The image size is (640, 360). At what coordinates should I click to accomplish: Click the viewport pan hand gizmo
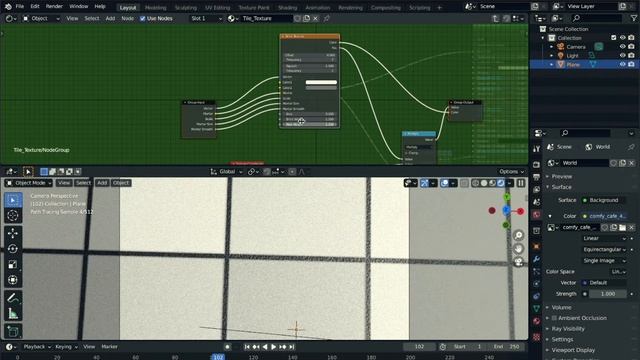click(518, 249)
